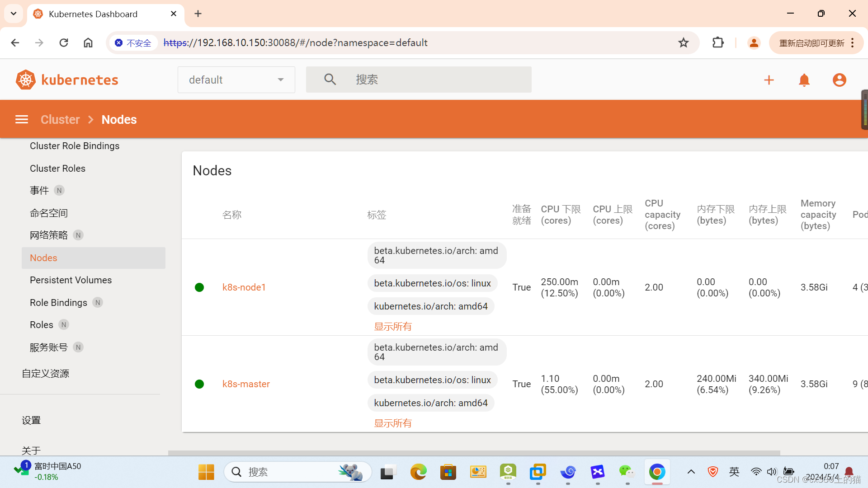Go to browser home page
The image size is (868, 488).
(88, 43)
